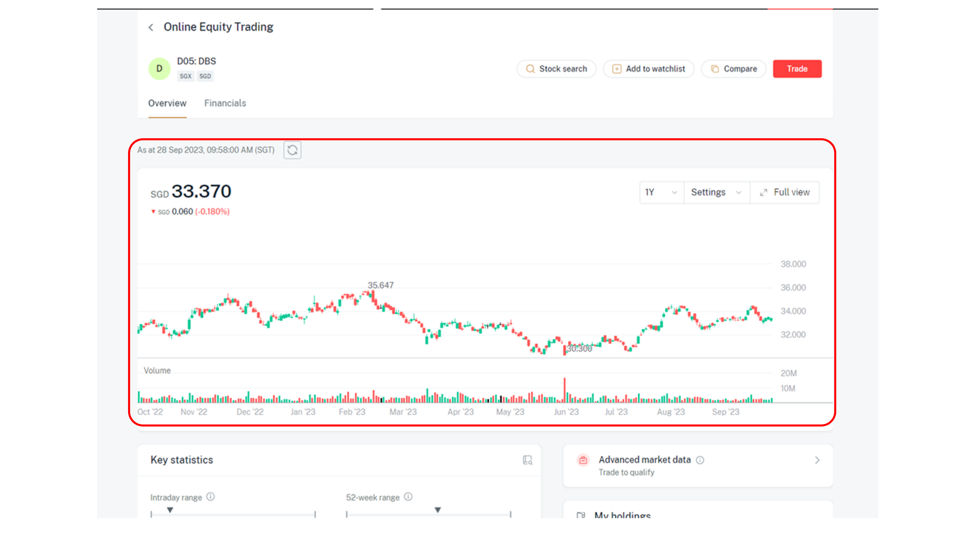Click the 52-week range marker
The image size is (972, 560).
point(438,510)
